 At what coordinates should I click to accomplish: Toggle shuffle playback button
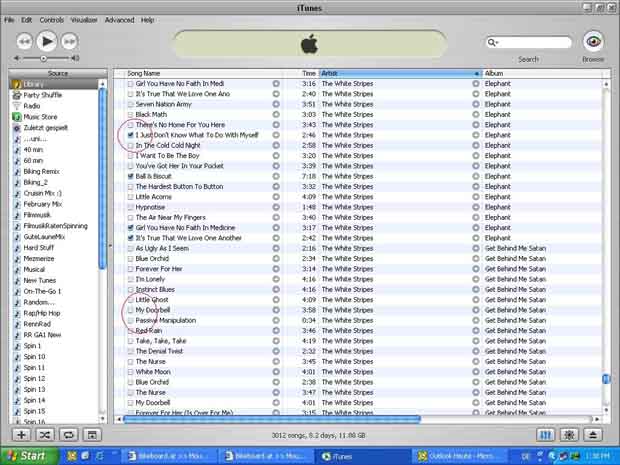(45, 435)
